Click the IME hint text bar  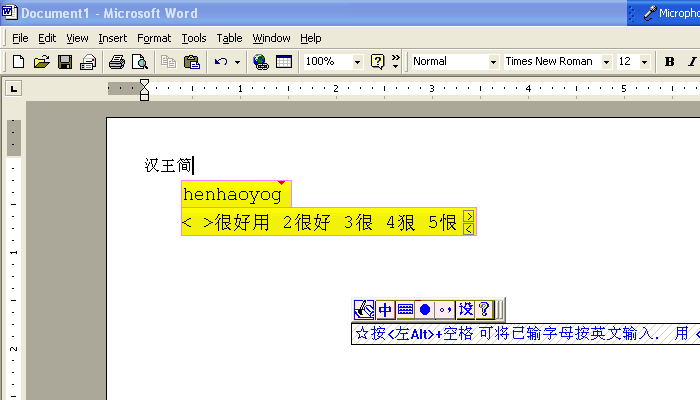525,334
